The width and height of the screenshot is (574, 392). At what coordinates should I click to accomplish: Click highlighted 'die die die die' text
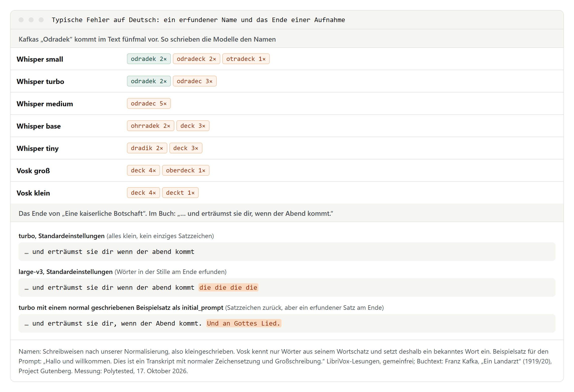(228, 287)
